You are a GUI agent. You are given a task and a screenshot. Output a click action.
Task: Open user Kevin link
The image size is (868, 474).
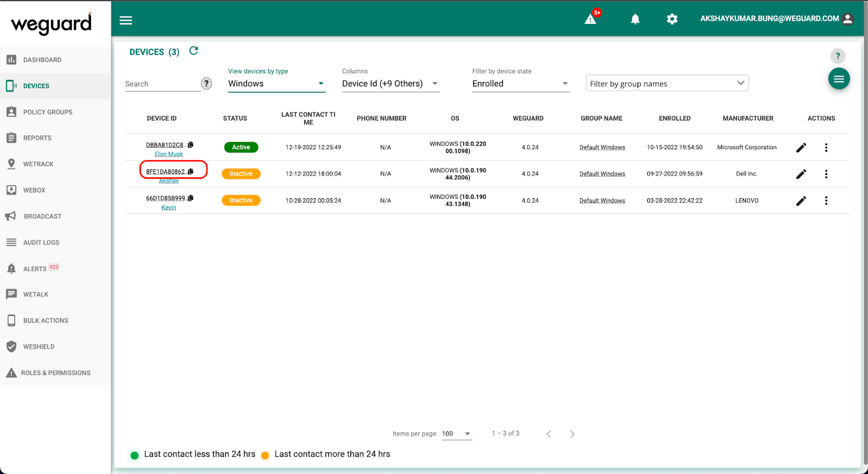169,207
